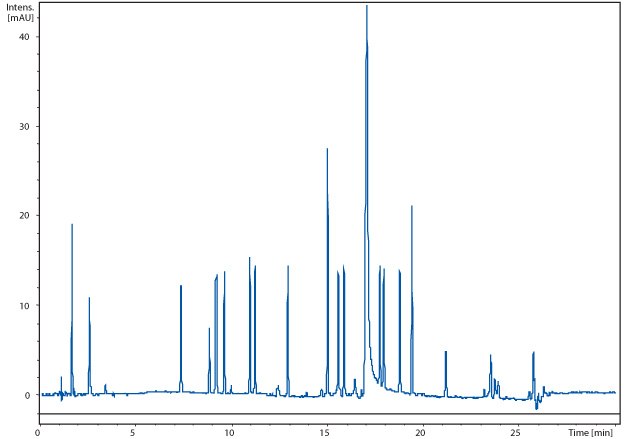The image size is (625, 439).
Task: Select the 25 tick label on the time axis
Action: (515, 432)
